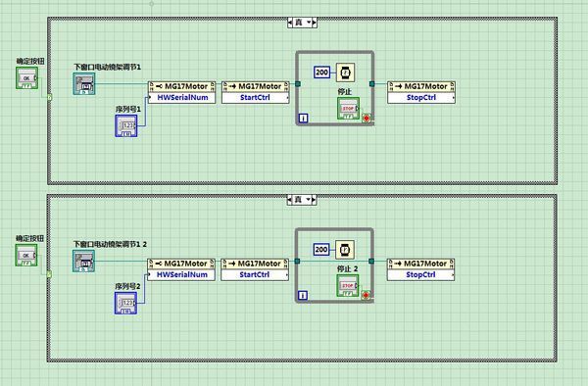Screen dimensions: 588x386
Task: Select the label 下窗口电动镜架调节1
Action: tap(107, 67)
